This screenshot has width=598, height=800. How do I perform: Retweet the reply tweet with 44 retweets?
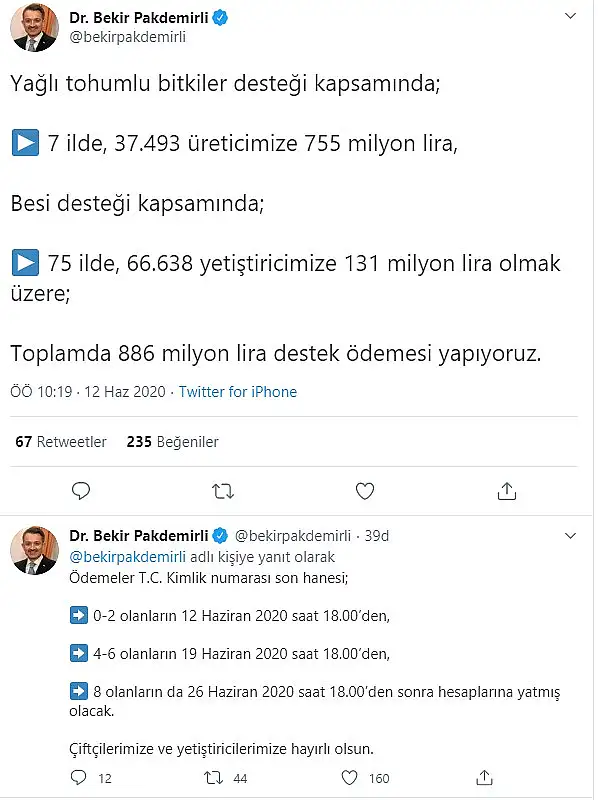[x=213, y=778]
